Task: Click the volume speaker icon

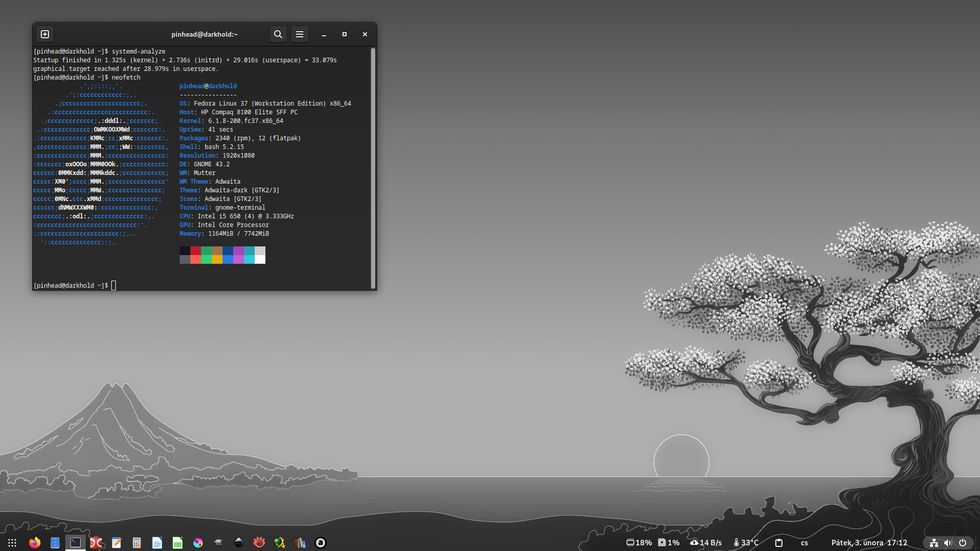Action: tap(948, 543)
